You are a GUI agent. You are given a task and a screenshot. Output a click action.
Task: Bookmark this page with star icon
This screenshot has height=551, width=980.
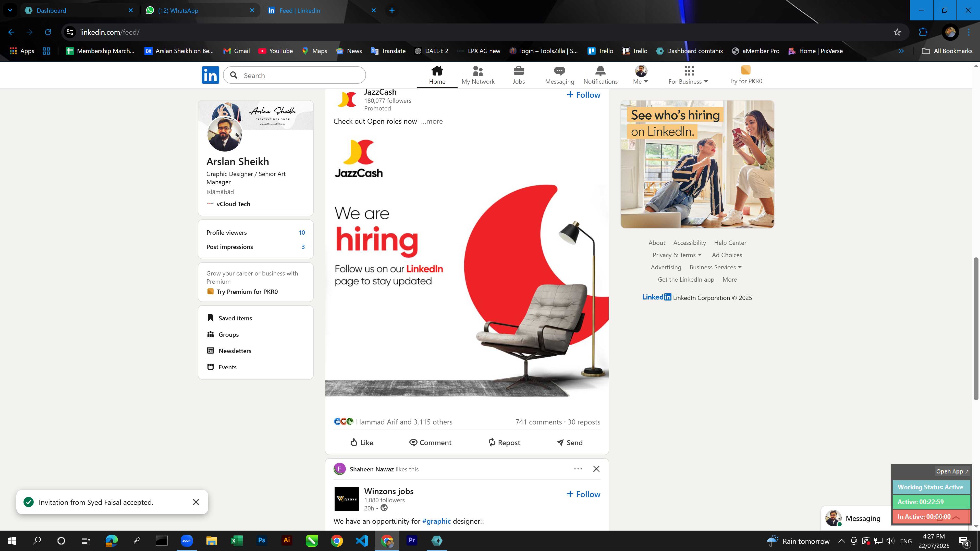click(x=897, y=32)
